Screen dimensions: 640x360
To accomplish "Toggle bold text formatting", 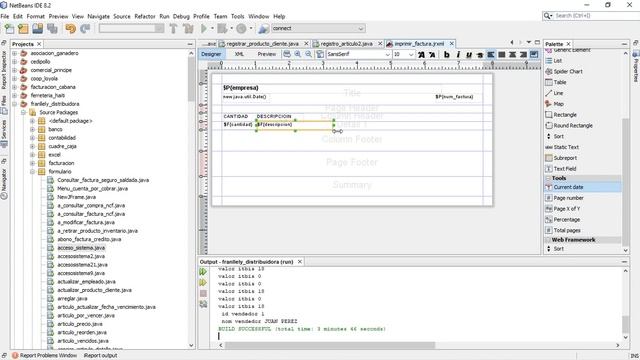I will [x=447, y=54].
